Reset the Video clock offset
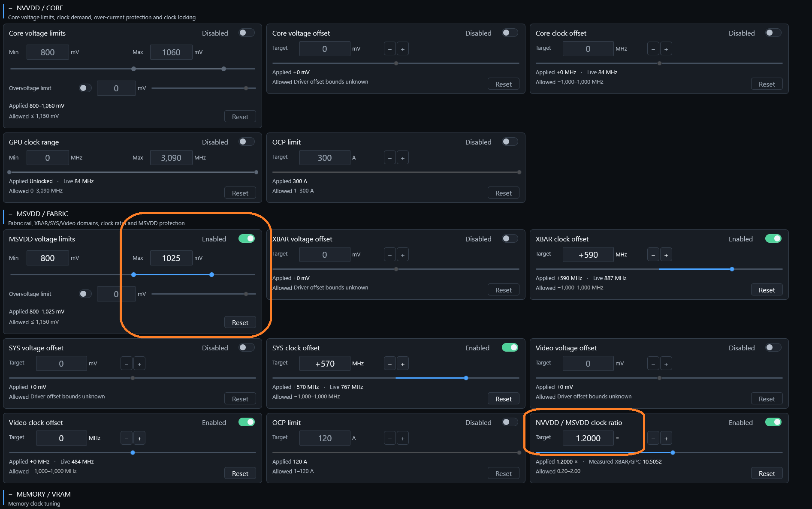812x509 pixels. tap(240, 473)
